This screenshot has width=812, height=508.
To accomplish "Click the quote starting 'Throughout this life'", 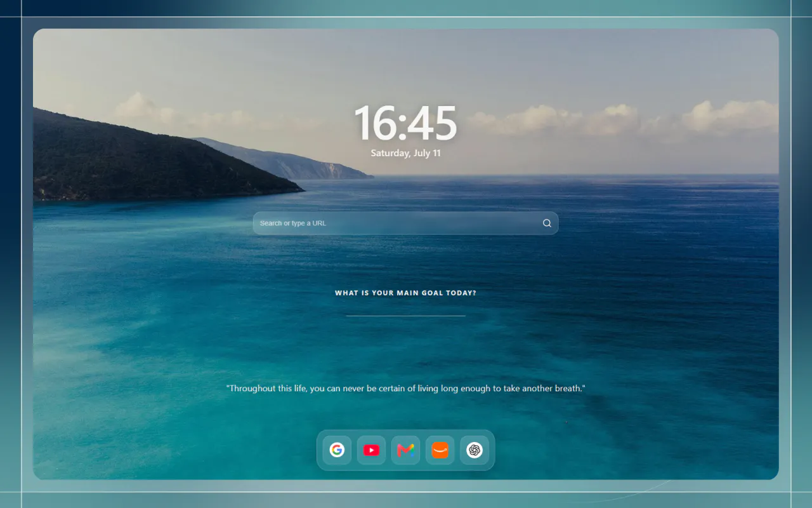I will [x=405, y=388].
